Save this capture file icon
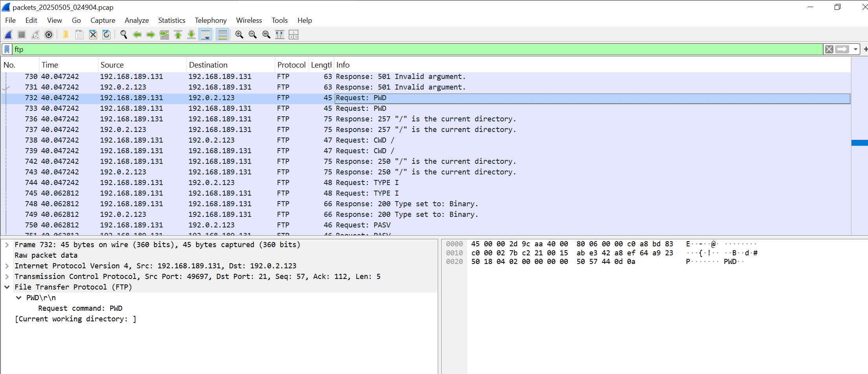 tap(79, 35)
